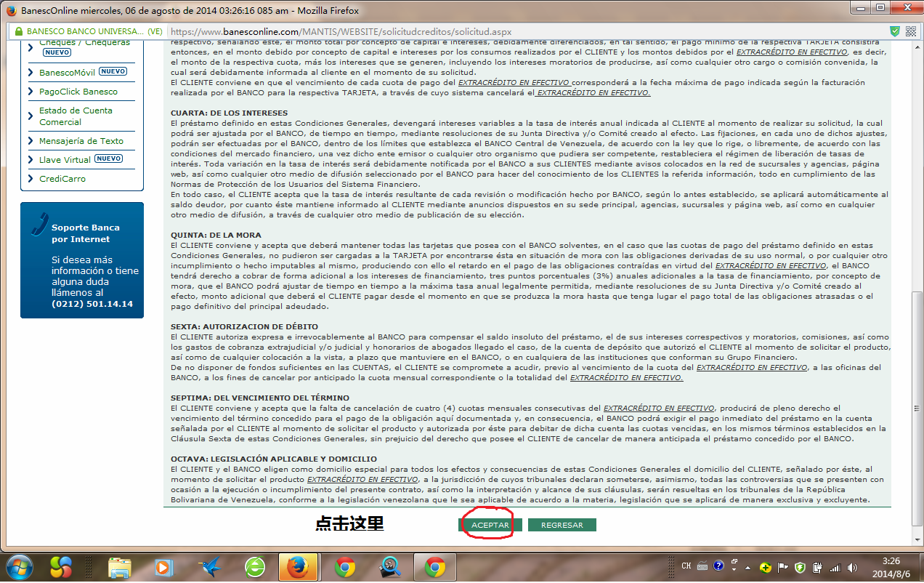Open the Action Center flag icon
Screen dimensions: 924x583
point(783,567)
